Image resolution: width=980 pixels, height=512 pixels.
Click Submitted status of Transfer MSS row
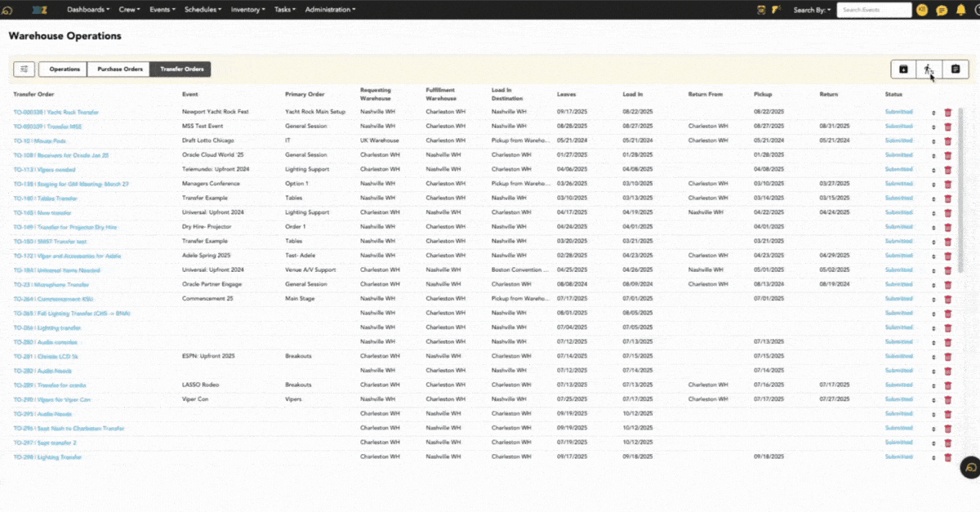(899, 127)
